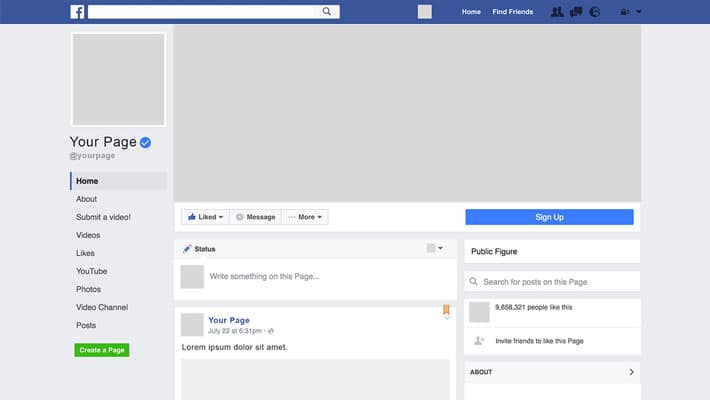
Task: Click the Your Page title heading
Action: pyautogui.click(x=103, y=142)
